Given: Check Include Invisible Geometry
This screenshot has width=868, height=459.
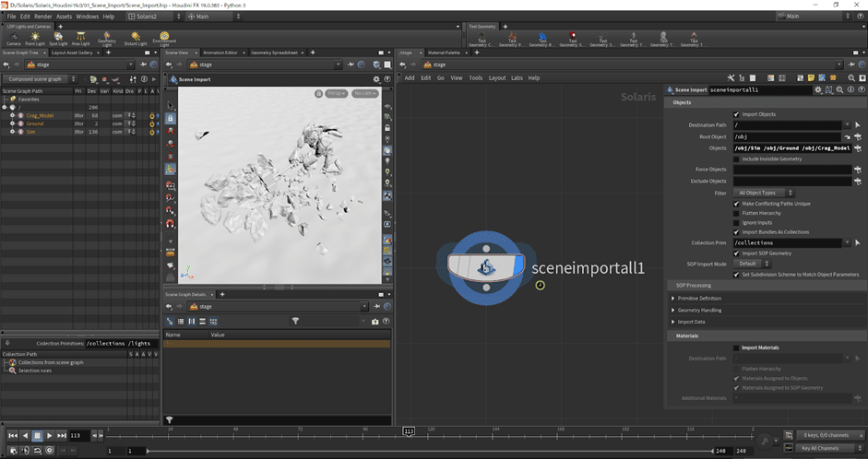Looking at the screenshot, I should point(736,159).
